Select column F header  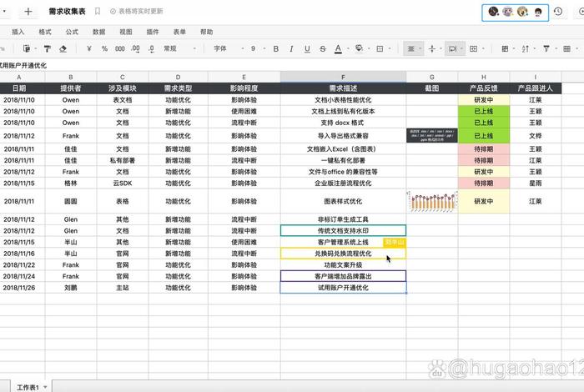coord(343,77)
